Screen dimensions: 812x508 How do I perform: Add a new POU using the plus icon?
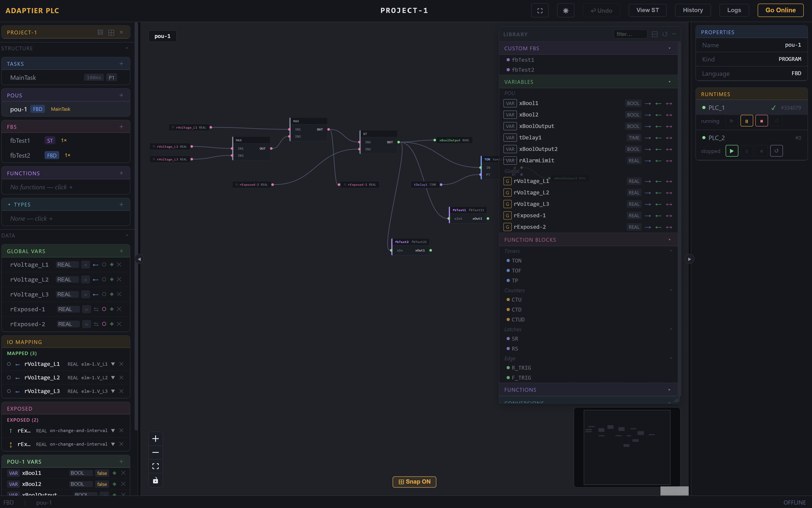[x=121, y=95]
